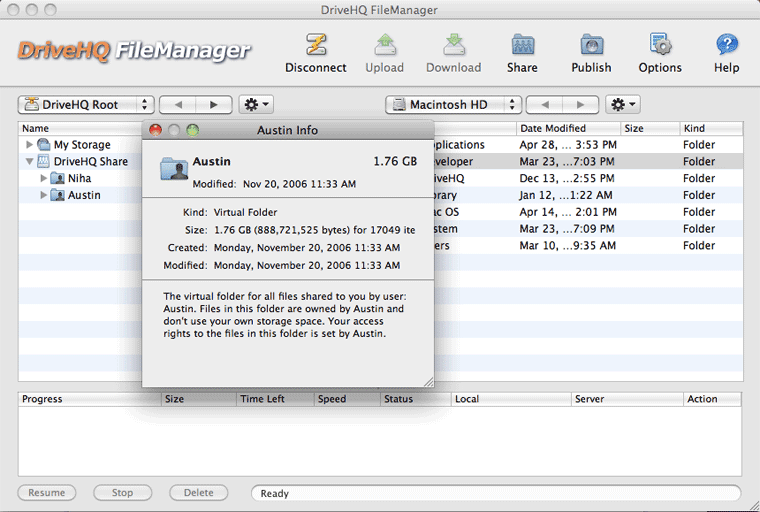Go forward in the Macintosh HD pane
760x512 pixels.
tap(581, 105)
